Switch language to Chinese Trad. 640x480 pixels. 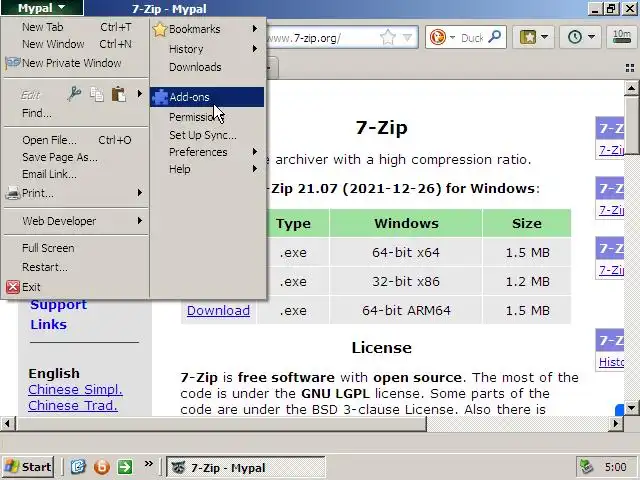[73, 406]
